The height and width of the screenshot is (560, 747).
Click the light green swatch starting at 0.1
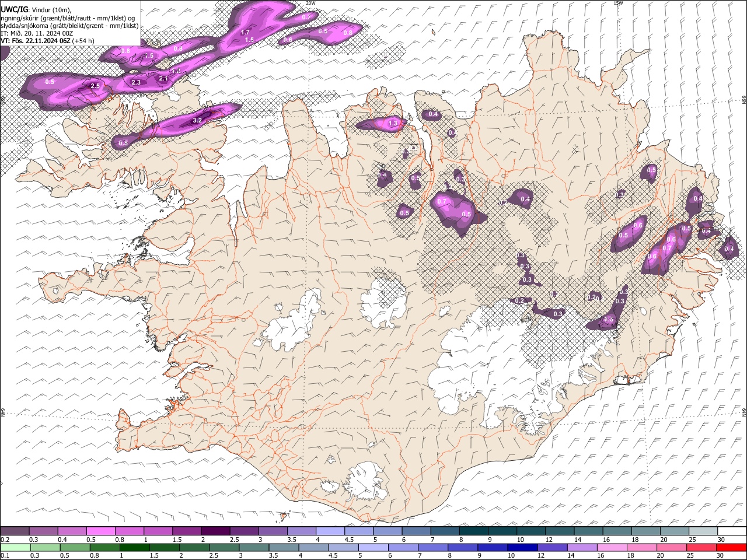pyautogui.click(x=15, y=547)
